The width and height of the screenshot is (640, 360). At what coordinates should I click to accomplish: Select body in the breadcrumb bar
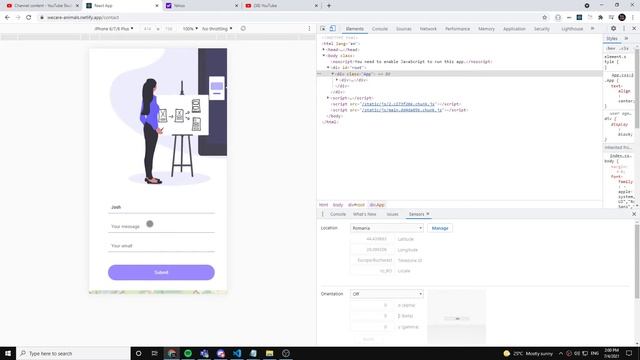coord(338,205)
